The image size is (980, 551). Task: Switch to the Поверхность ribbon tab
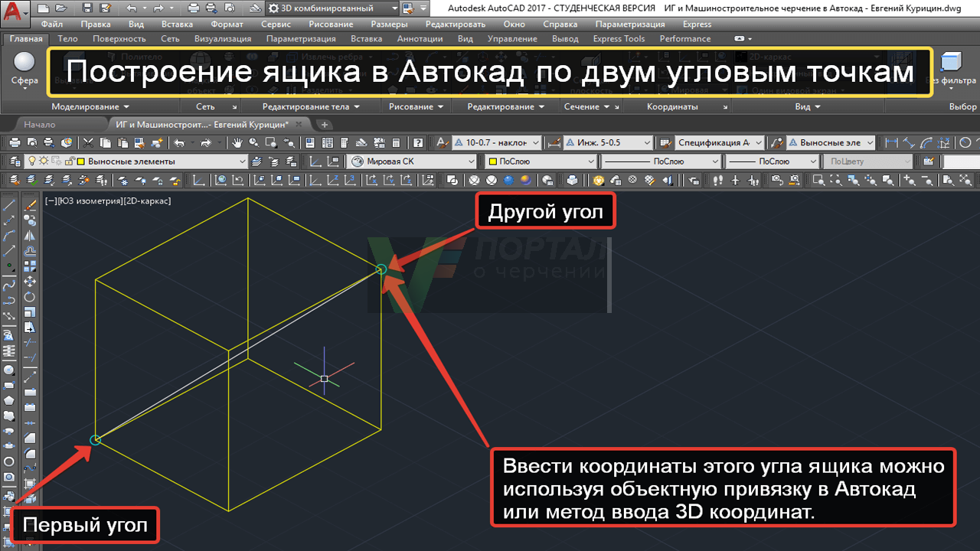click(x=119, y=38)
